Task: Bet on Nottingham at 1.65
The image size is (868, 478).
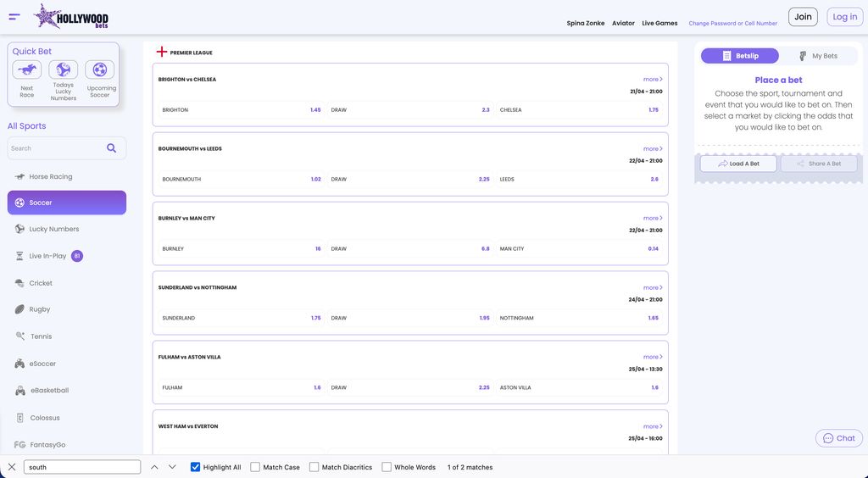Action: [x=579, y=318]
